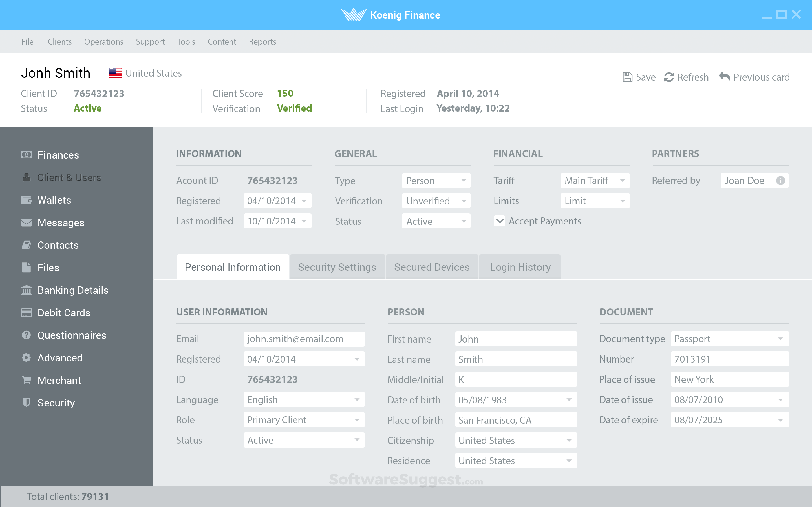Image resolution: width=812 pixels, height=507 pixels.
Task: Open the General Verification dropdown
Action: pyautogui.click(x=436, y=201)
